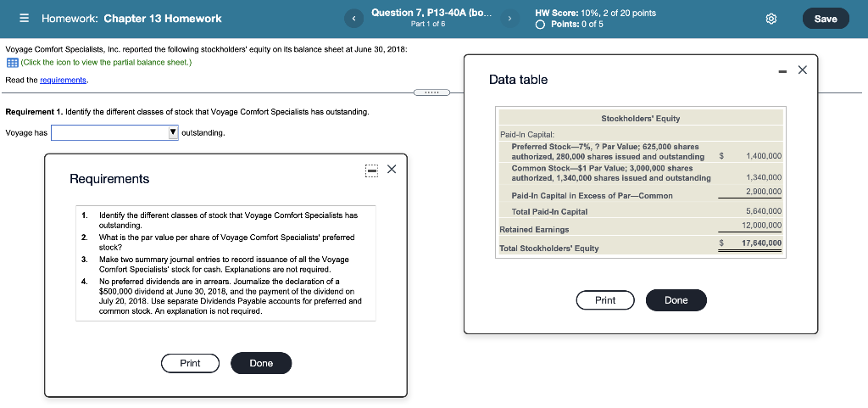Click the partial balance sheet table icon
The height and width of the screenshot is (408, 868).
(x=12, y=63)
